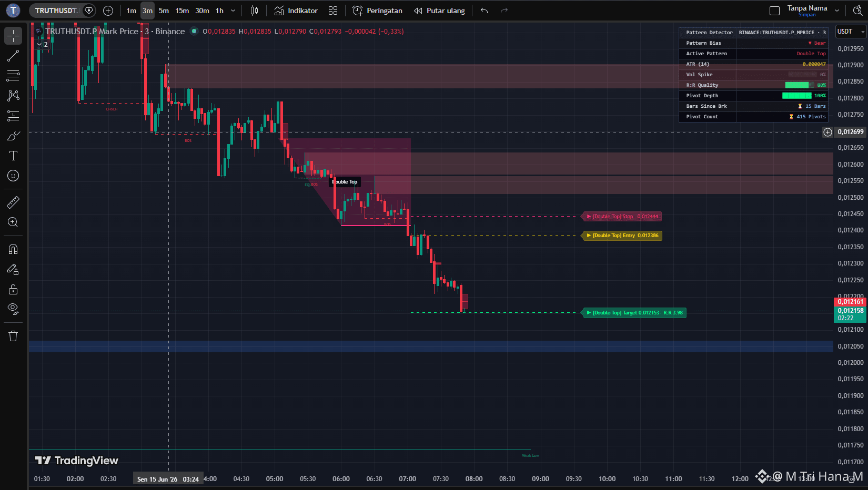Collapse the indicator legend showing 2
The image size is (868, 490).
pos(42,45)
